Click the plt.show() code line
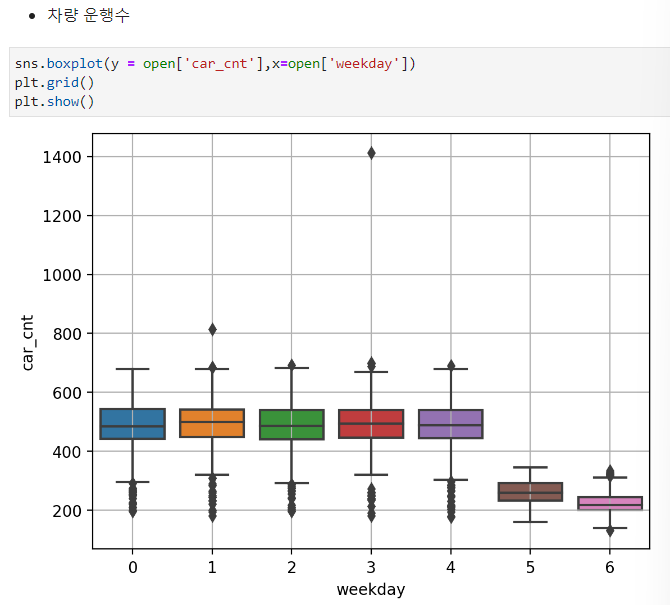 coord(54,102)
